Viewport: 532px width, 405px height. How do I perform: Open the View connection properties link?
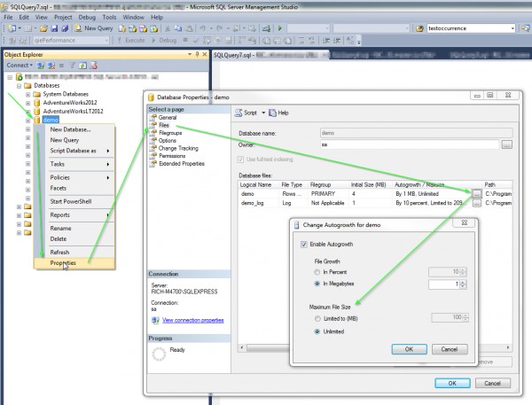pos(192,319)
